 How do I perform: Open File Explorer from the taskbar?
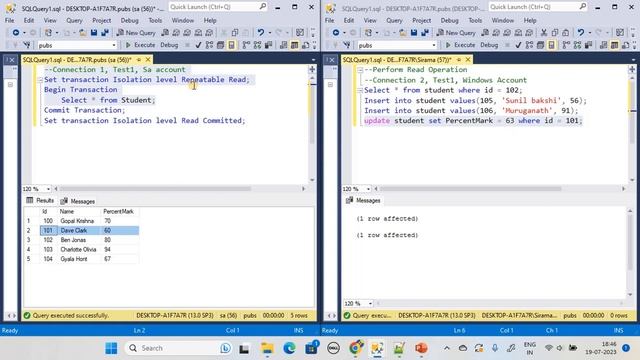click(x=267, y=348)
